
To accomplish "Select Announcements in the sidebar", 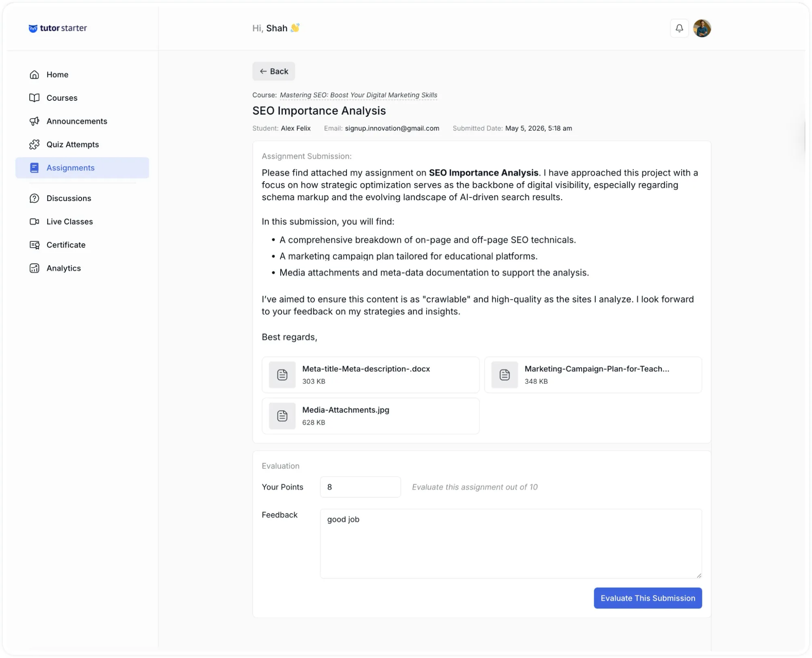I will 82,121.
